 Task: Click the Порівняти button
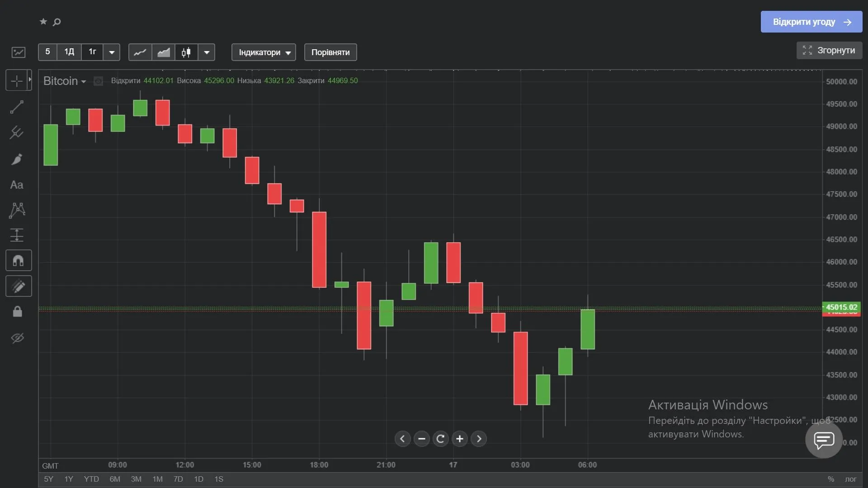330,52
